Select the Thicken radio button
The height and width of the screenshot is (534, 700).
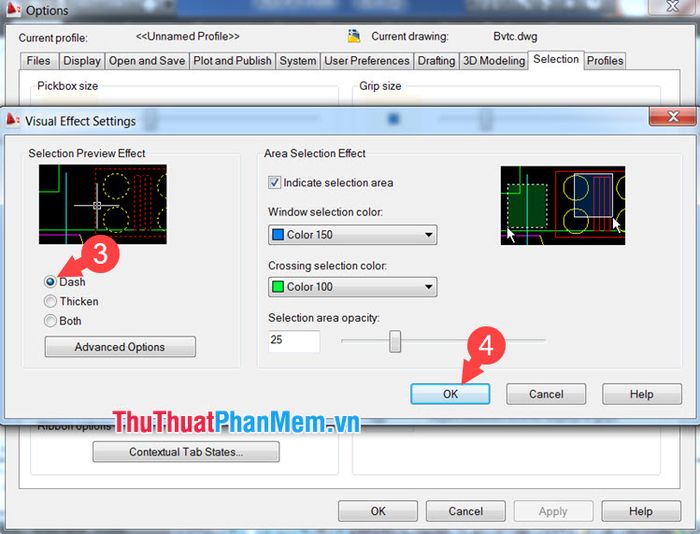point(50,301)
